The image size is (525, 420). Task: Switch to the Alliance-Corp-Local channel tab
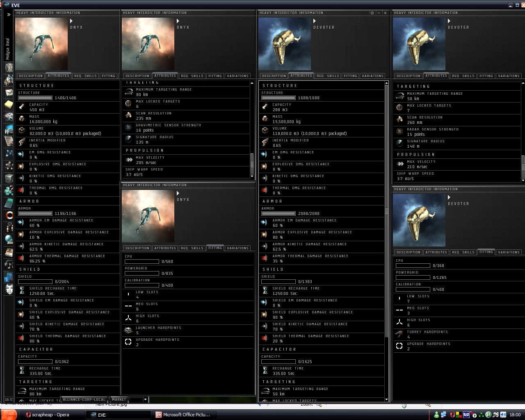pos(84,399)
